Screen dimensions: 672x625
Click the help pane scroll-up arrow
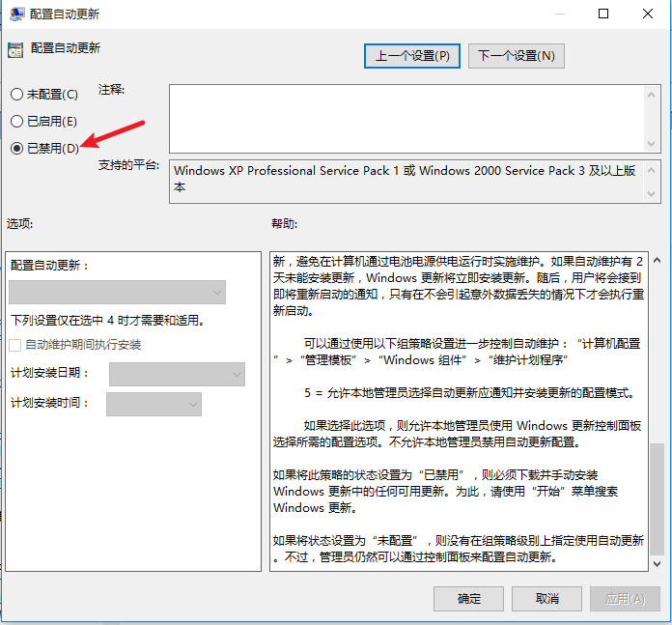pos(658,261)
